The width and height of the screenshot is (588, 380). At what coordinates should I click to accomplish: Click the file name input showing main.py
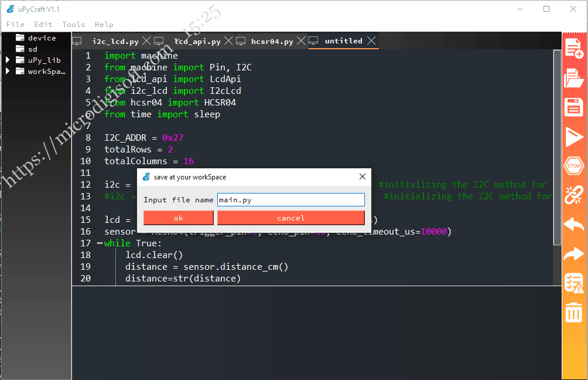click(x=290, y=199)
